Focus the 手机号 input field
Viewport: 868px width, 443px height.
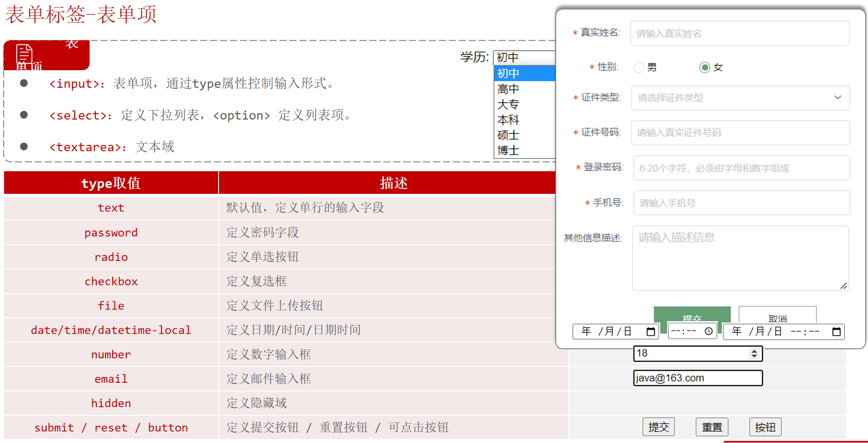point(742,203)
